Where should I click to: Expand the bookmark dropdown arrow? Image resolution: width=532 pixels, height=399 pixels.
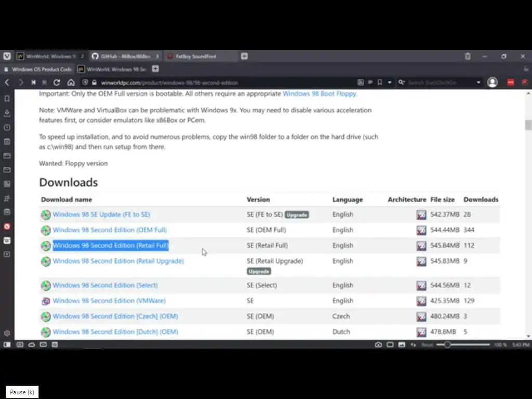pos(390,83)
